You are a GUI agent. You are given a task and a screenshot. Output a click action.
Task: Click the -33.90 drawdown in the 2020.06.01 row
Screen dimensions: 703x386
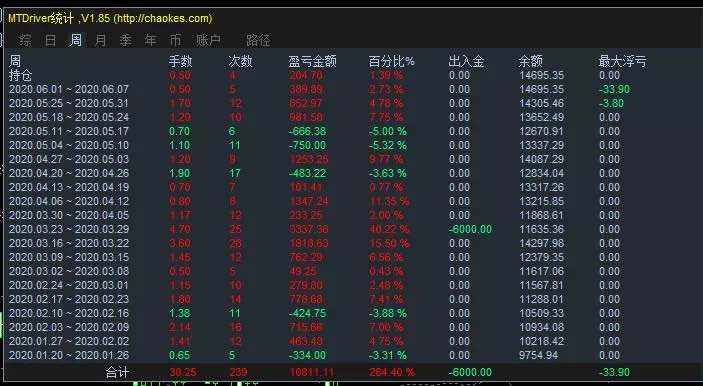click(614, 89)
